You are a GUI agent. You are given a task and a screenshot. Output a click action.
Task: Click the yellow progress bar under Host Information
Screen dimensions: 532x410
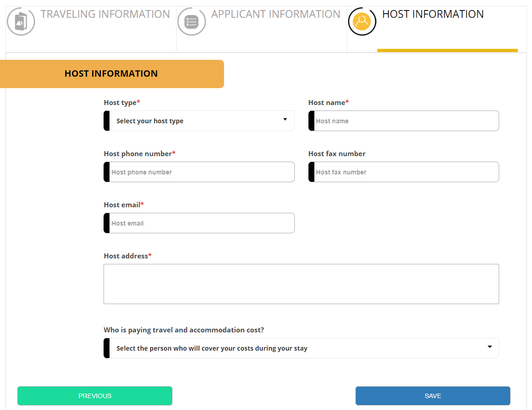click(448, 49)
